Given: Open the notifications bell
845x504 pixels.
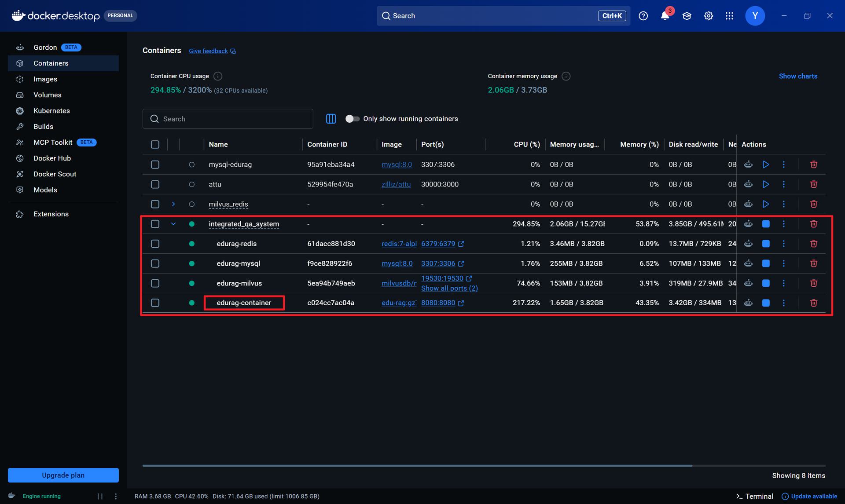Looking at the screenshot, I should (x=665, y=16).
